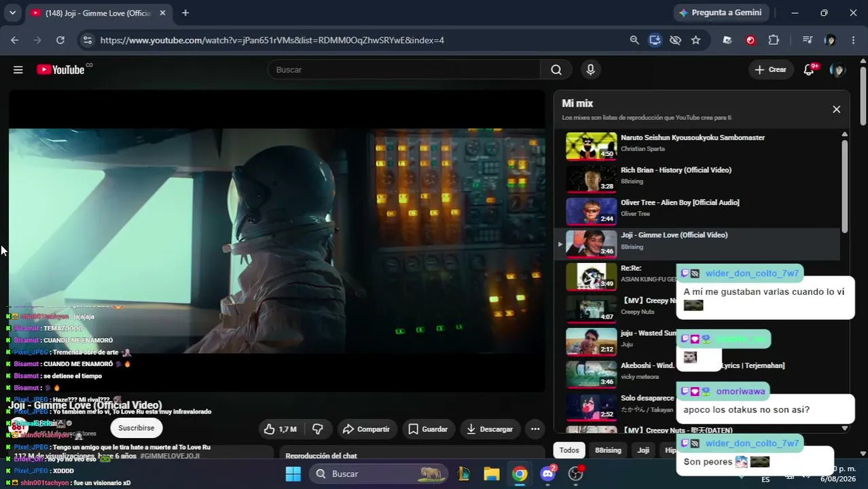Viewport: 868px width, 489px height.
Task: Open Chrome media controls icon
Action: point(808,40)
